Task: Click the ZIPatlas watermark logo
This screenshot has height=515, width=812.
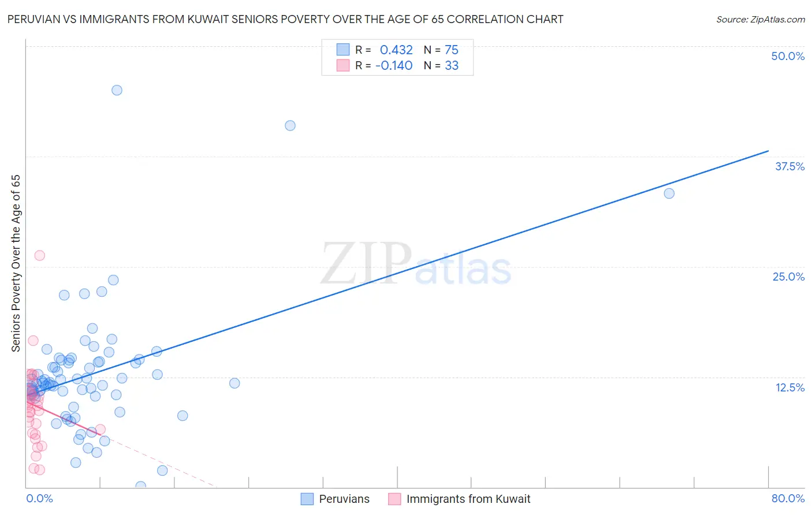Action: pos(416,265)
